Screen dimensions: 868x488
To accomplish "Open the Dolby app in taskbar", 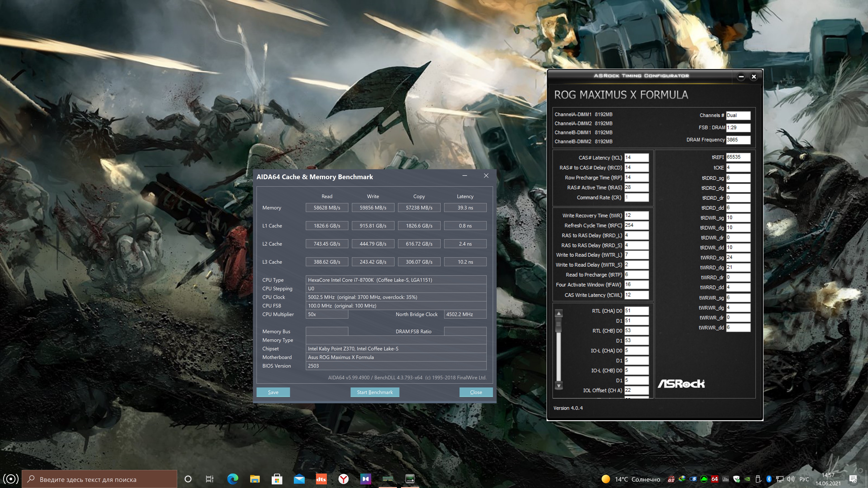I will point(366,479).
